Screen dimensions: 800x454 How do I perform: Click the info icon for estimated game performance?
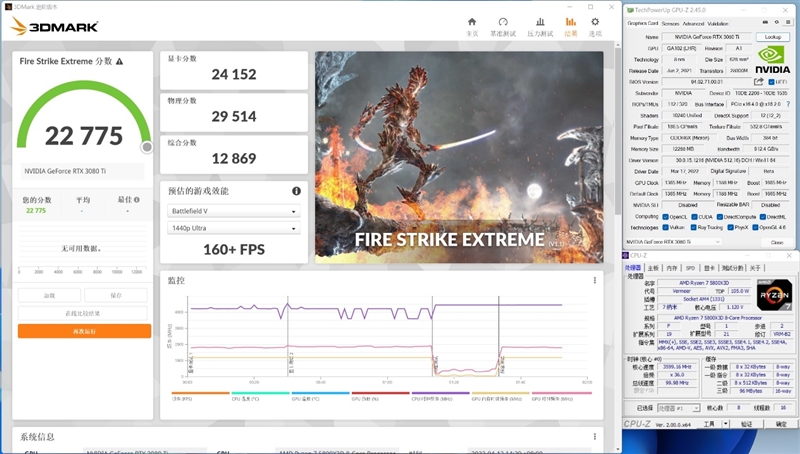point(296,191)
